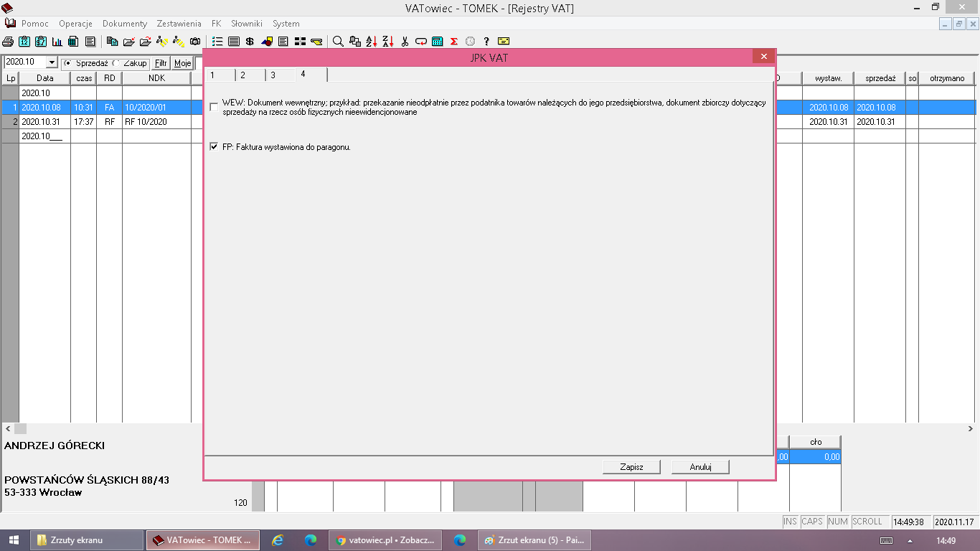Click the camera icon in toolbar
This screenshot has width=980, height=551.
195,42
